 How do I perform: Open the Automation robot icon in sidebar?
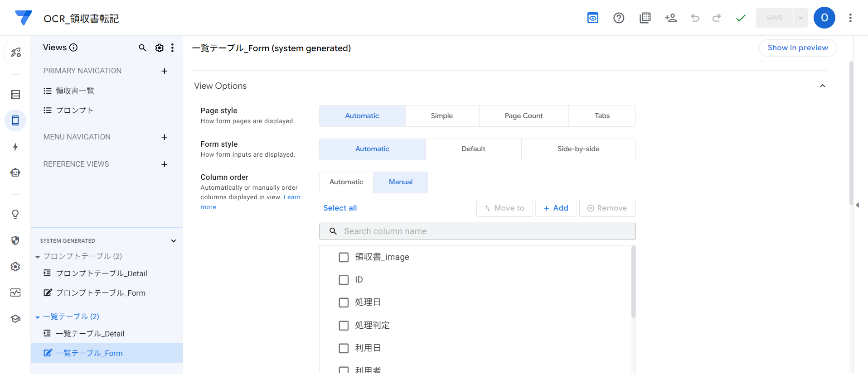(15, 173)
